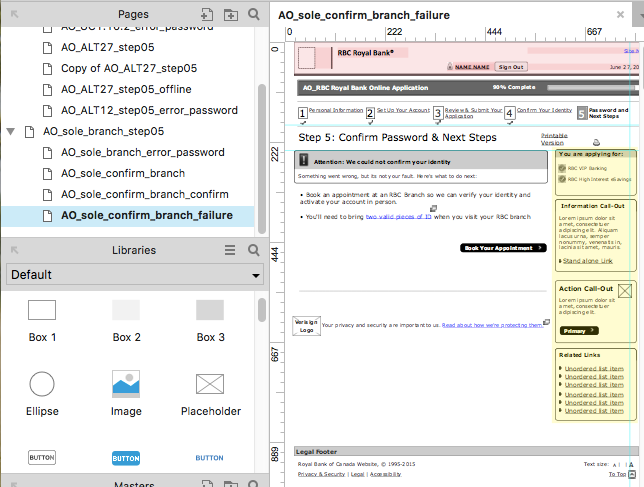
Task: Click the 90% Complete progress bar
Action: 593,87
